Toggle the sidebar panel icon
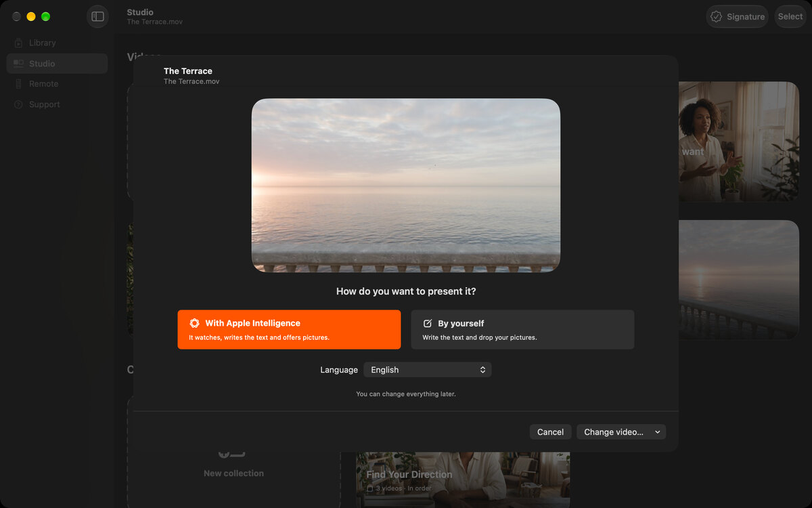 click(97, 16)
